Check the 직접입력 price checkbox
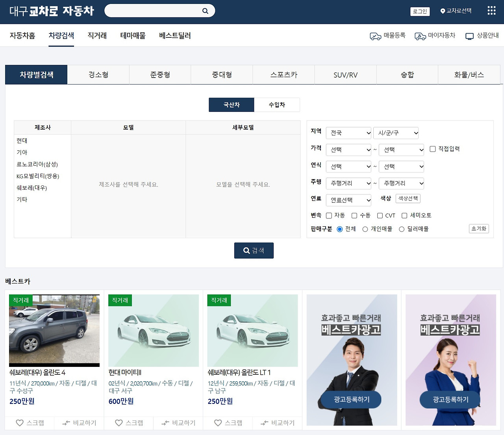 point(433,149)
